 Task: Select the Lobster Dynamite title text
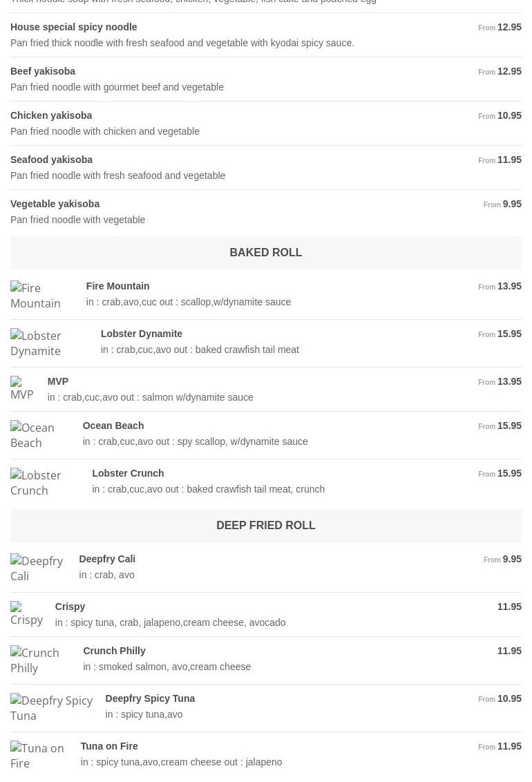[142, 334]
